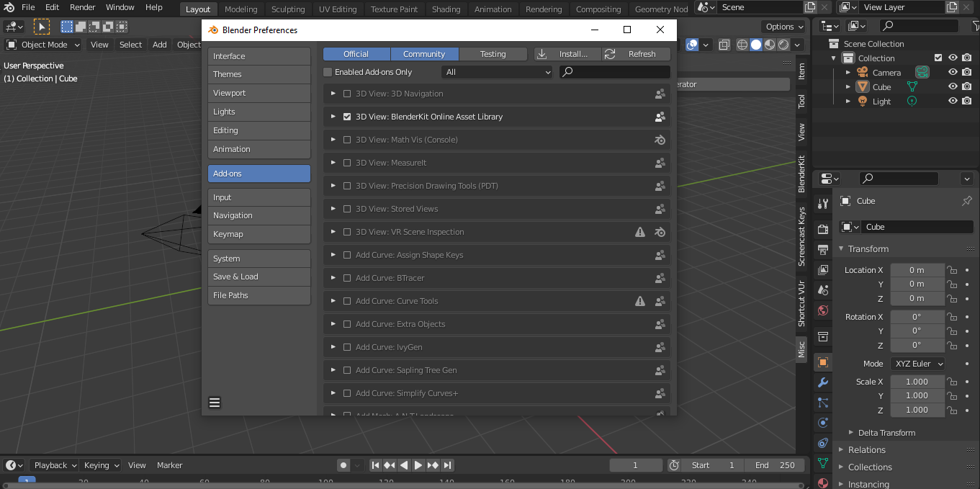Screen dimensions: 980x489
Task: Switch to the Sculpting workspace tab
Action: pos(288,9)
